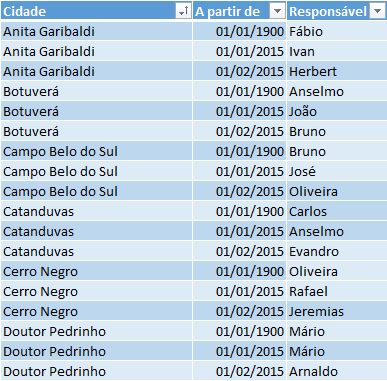Select the cell containing Fábio
Screen dimensions: 387x381
(x=337, y=31)
